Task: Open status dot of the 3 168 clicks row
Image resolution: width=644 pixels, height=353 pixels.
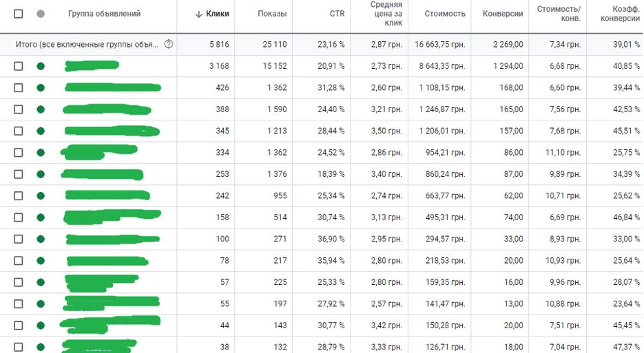Action: click(x=41, y=66)
